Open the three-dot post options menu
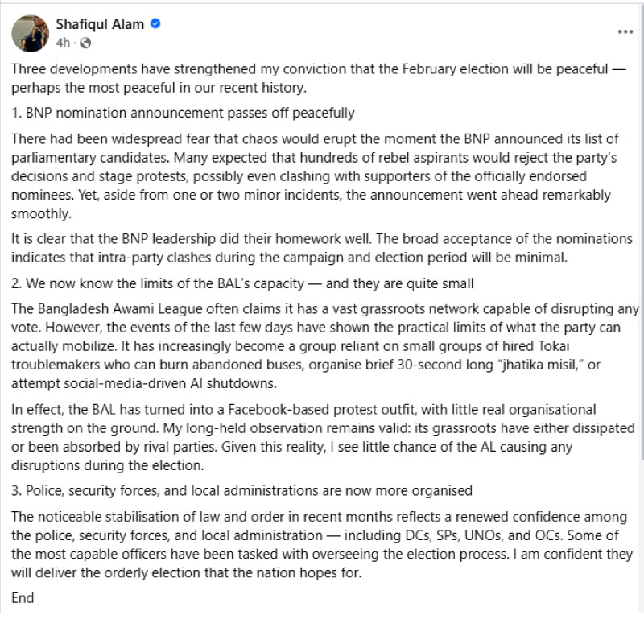Screen dimensions: 644x644 coord(625,32)
